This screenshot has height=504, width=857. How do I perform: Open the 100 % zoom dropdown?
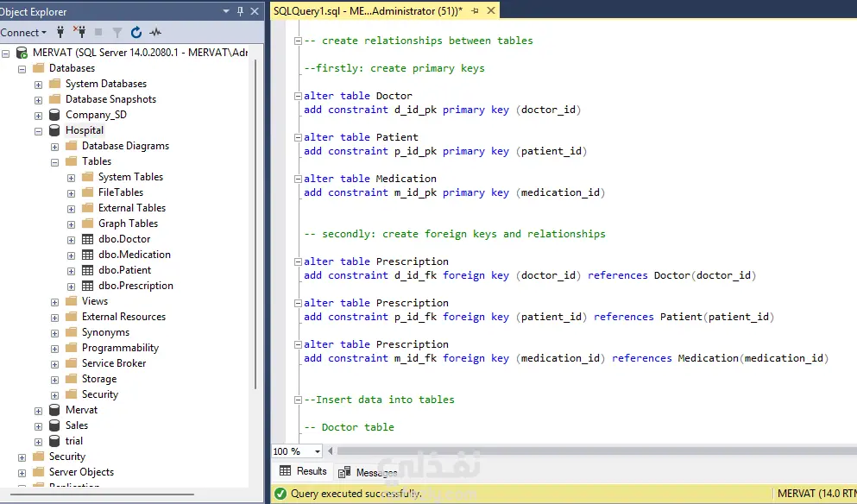click(x=318, y=451)
